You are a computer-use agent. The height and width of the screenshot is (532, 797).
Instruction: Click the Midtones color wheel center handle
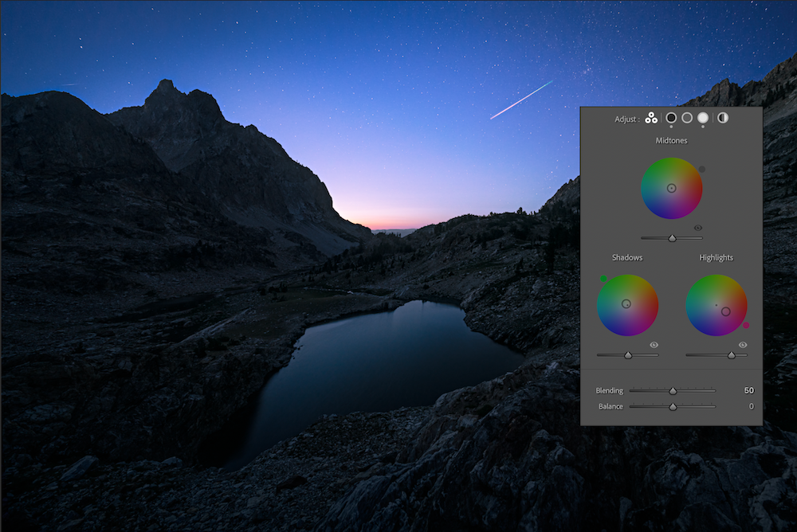tap(671, 188)
